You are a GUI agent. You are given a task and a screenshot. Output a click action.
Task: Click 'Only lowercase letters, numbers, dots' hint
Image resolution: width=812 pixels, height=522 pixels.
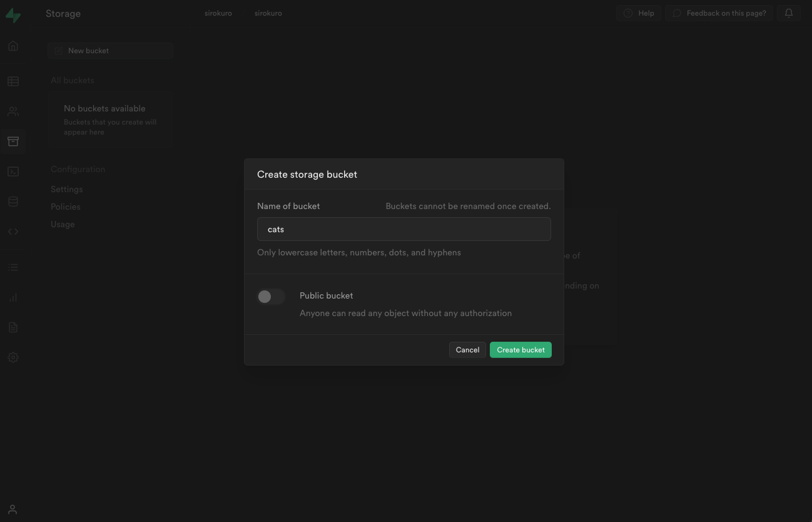tap(359, 252)
